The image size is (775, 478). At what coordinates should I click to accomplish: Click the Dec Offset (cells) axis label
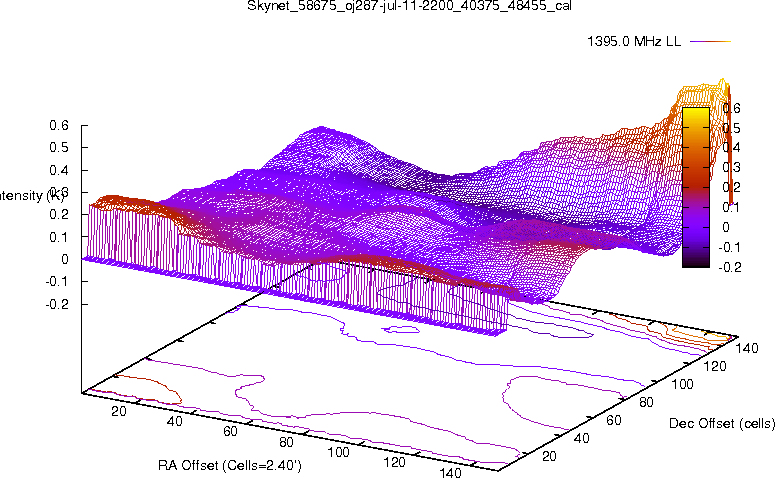pyautogui.click(x=722, y=423)
